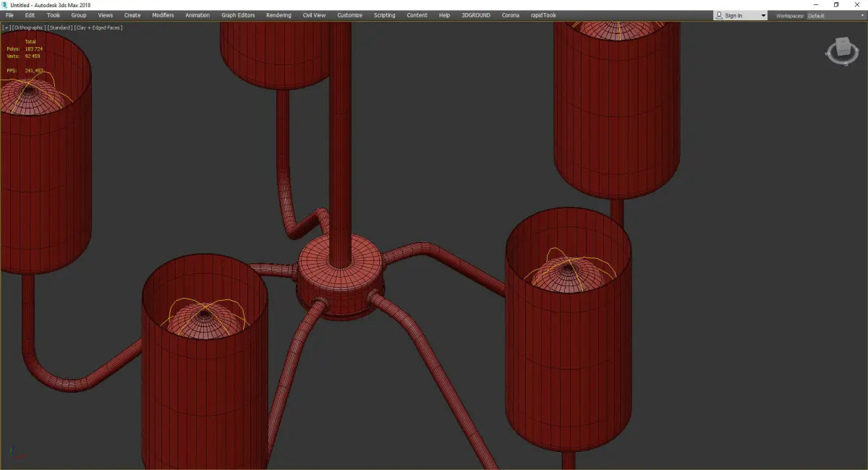868x470 pixels.
Task: Open the Civil View menu
Action: [x=314, y=15]
